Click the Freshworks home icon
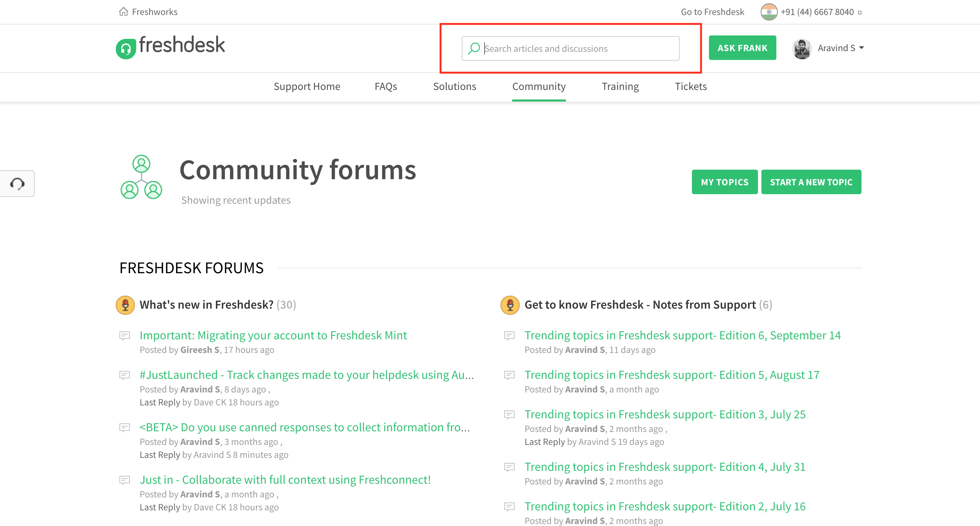 [123, 12]
